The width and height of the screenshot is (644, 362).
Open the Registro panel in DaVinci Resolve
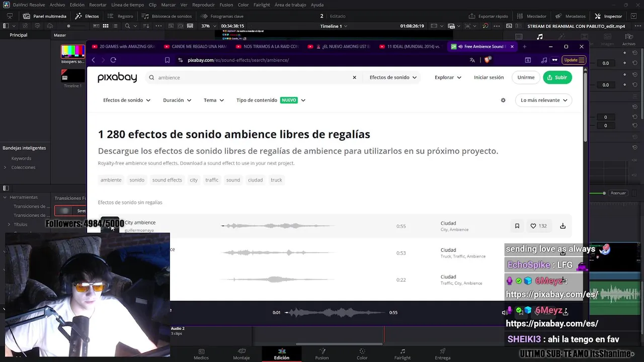[120, 16]
